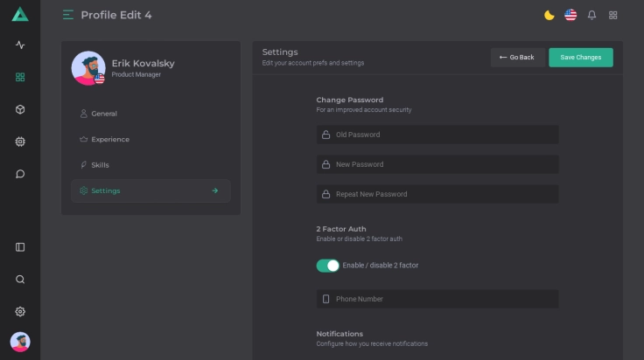Image resolution: width=644 pixels, height=360 pixels.
Task: Click the Go Back button
Action: [517, 58]
